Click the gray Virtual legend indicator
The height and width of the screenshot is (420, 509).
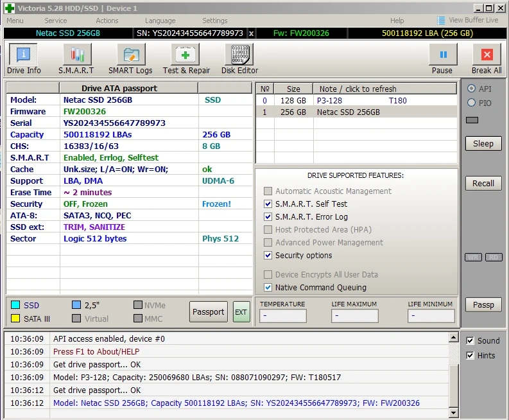[76, 318]
